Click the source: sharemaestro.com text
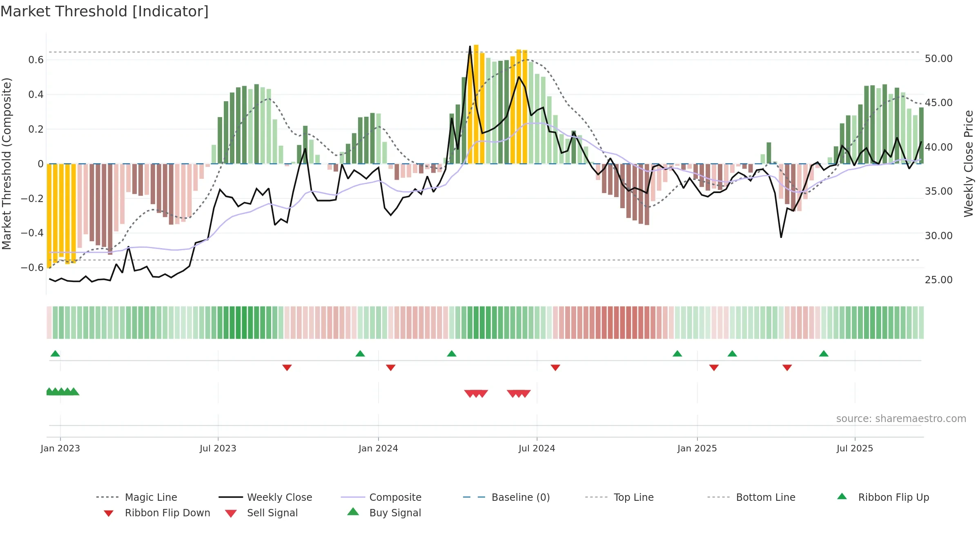Viewport: 980px width, 551px height. pos(901,418)
